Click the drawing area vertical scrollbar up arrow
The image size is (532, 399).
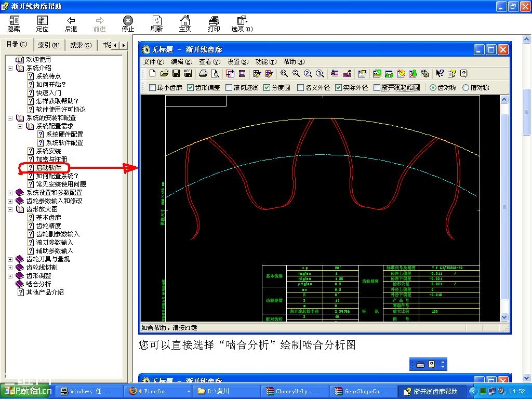coord(504,99)
